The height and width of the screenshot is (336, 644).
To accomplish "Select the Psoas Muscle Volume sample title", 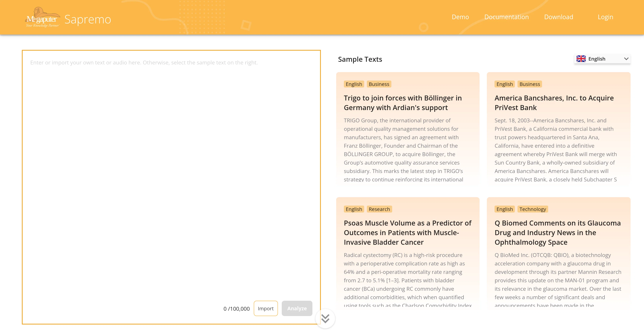I will click(x=407, y=233).
